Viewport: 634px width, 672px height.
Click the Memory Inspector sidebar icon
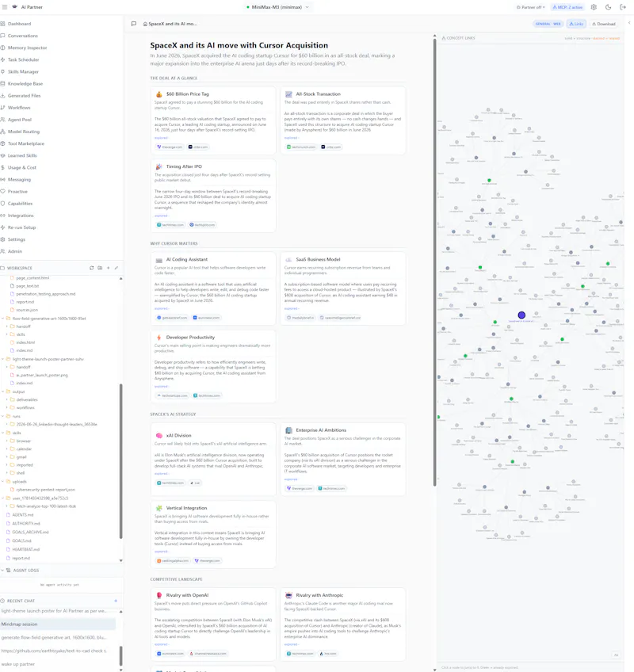(x=3, y=48)
